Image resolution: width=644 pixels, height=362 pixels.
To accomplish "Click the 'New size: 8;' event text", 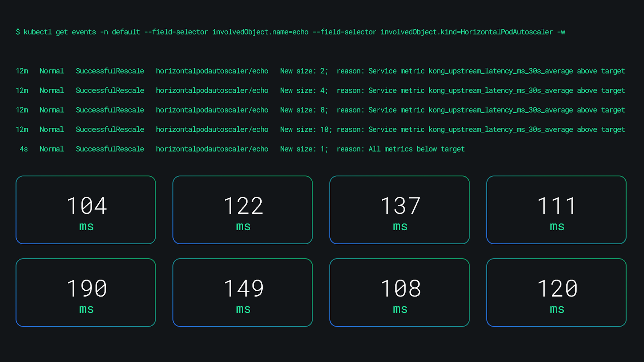I will (x=304, y=110).
